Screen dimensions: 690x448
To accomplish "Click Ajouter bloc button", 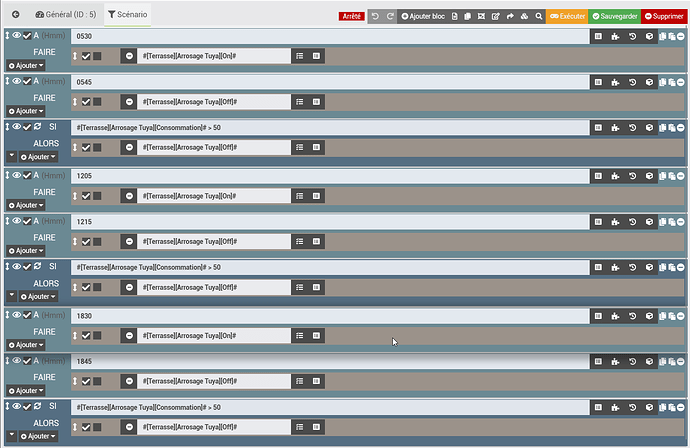I will tap(423, 16).
